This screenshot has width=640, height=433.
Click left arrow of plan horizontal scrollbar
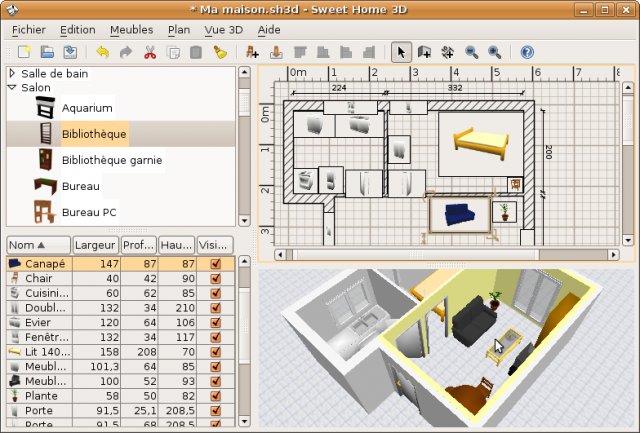click(x=280, y=255)
